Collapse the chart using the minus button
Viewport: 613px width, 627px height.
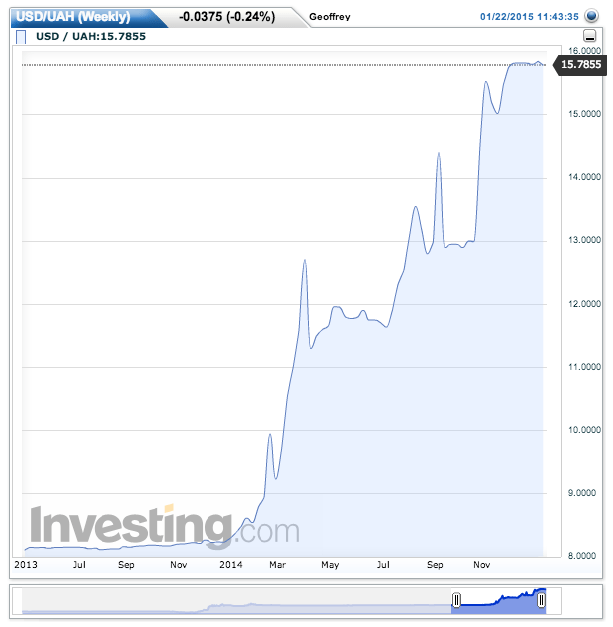coord(590,38)
